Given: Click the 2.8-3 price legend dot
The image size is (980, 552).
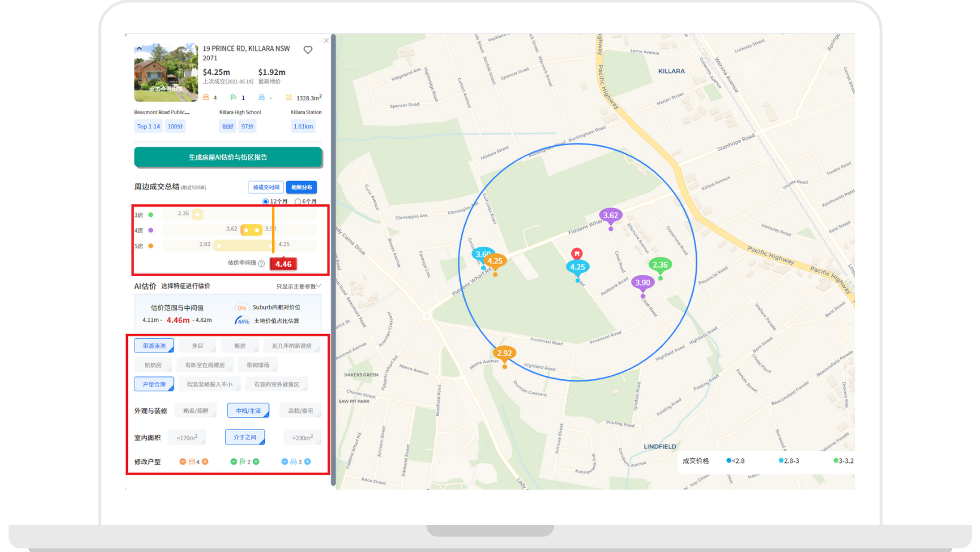Looking at the screenshot, I should click(x=781, y=461).
